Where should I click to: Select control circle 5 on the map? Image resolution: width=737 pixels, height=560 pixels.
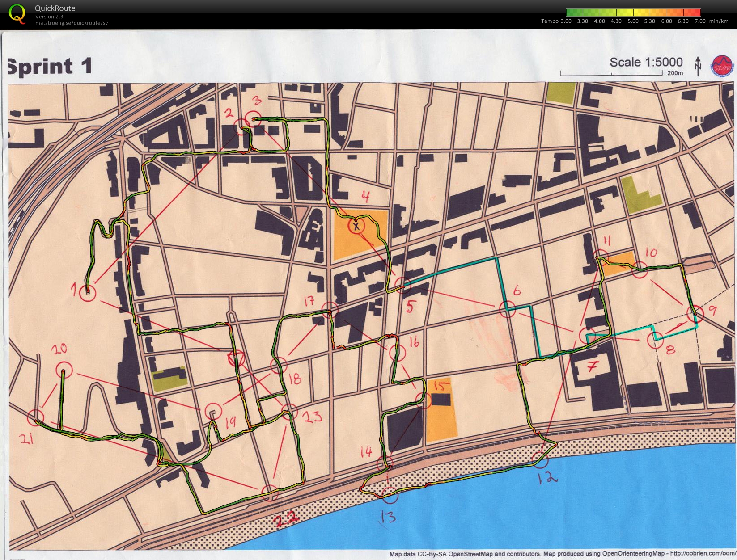coord(403,285)
